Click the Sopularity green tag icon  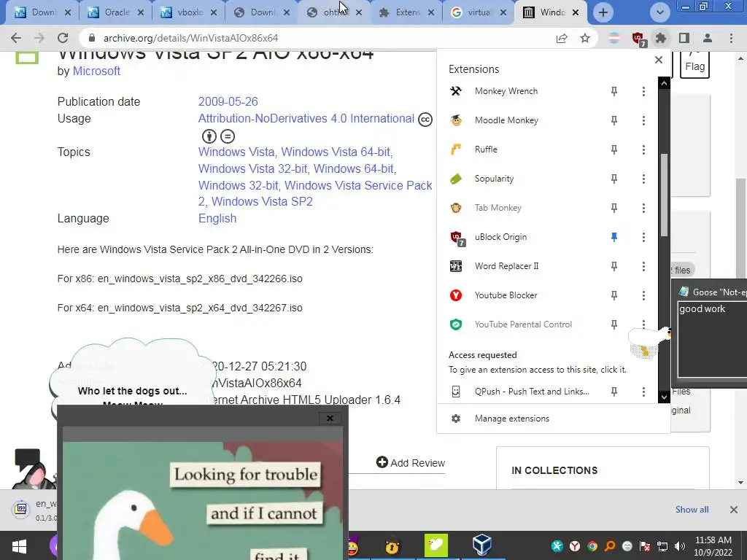456,179
